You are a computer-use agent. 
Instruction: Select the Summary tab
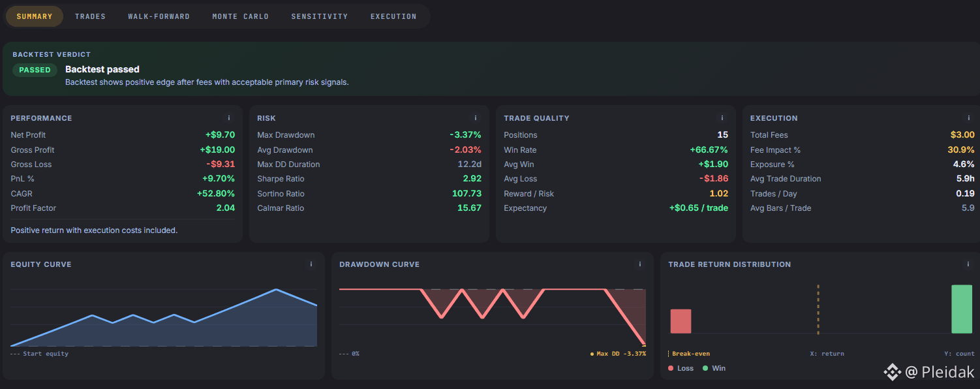pyautogui.click(x=35, y=16)
